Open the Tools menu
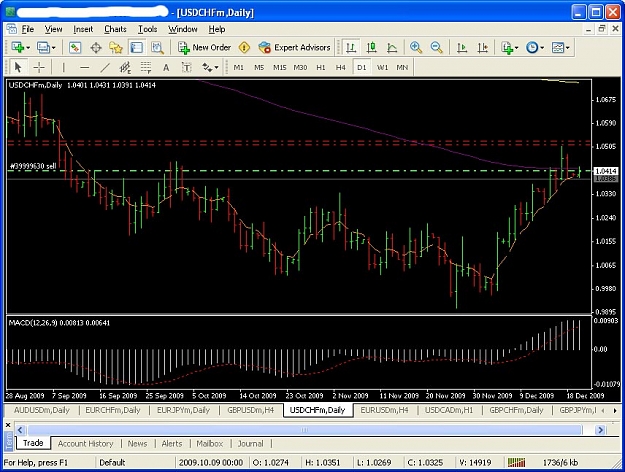The image size is (625, 472). click(147, 29)
